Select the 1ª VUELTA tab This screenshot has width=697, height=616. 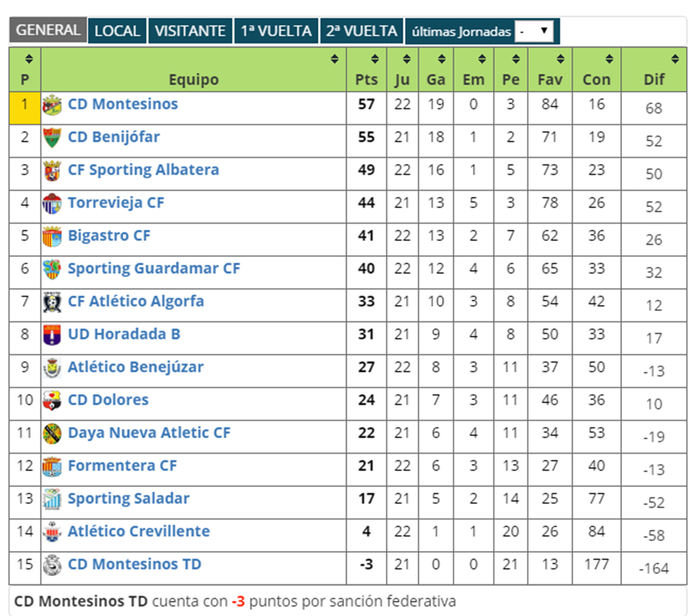coord(276,31)
